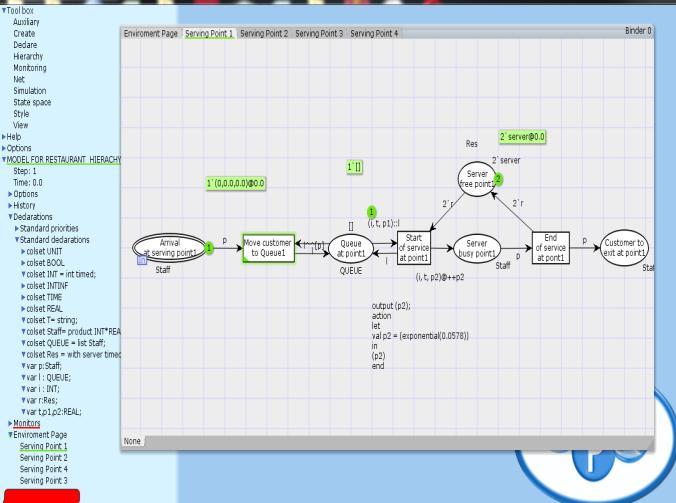Click the 2`server@0.0 marking label
The image size is (676, 503).
coord(522,137)
